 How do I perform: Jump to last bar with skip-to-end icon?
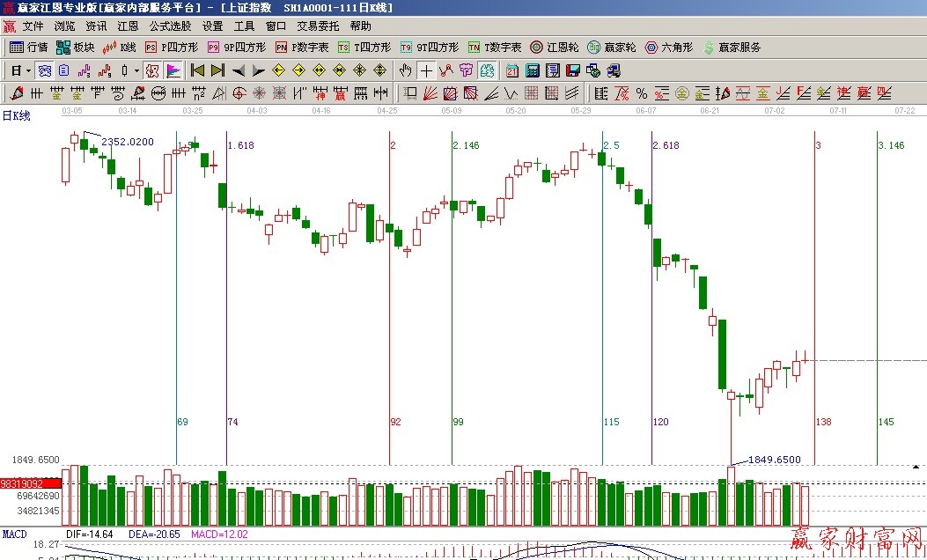(217, 70)
